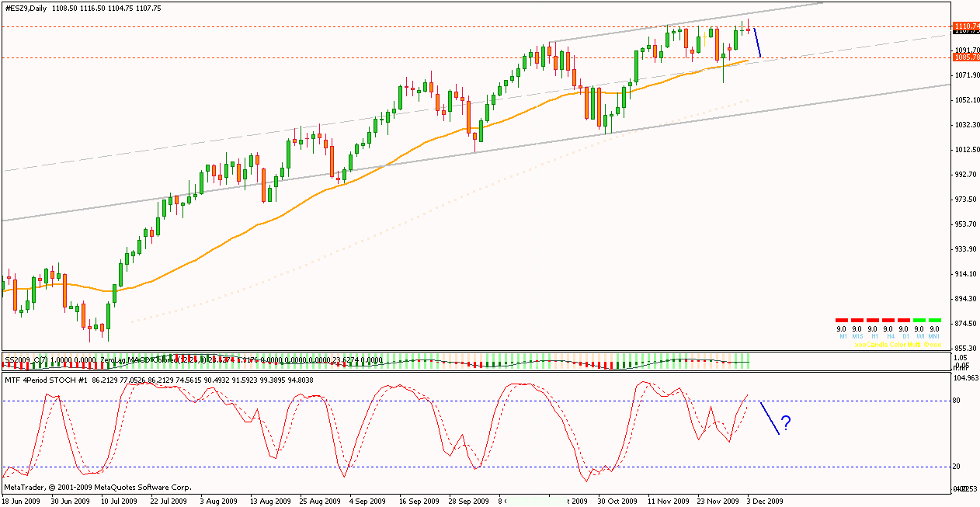This screenshot has width=980, height=507.
Task: Click the MetaTrader copyright text
Action: 97,488
